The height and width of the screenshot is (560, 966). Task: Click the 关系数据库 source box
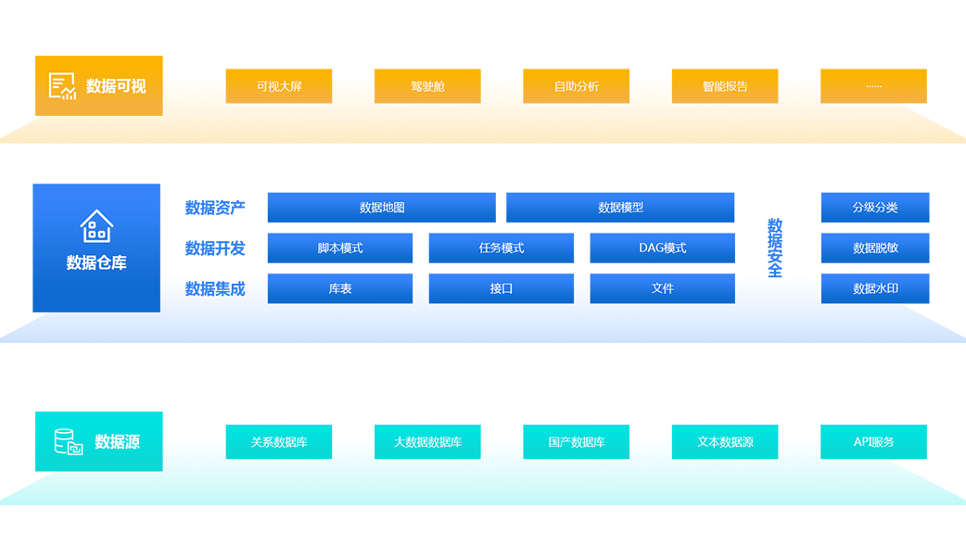click(279, 442)
